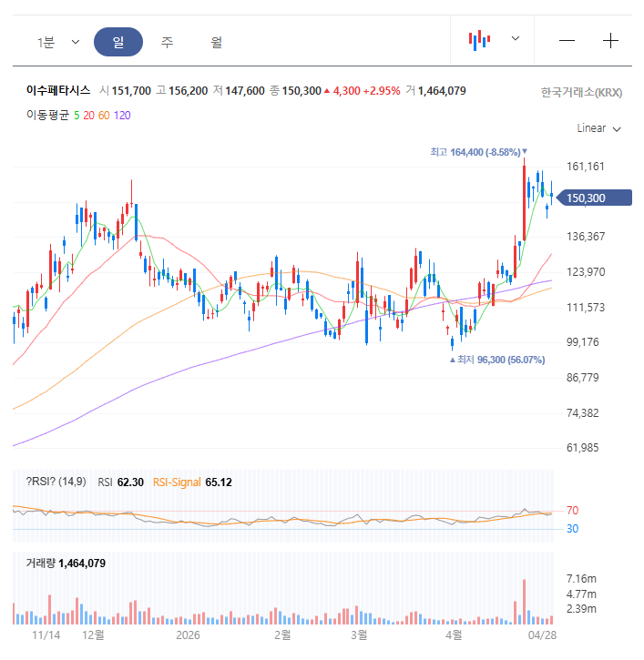The height and width of the screenshot is (660, 644).
Task: Select the 60-day moving average indicator
Action: click(104, 116)
